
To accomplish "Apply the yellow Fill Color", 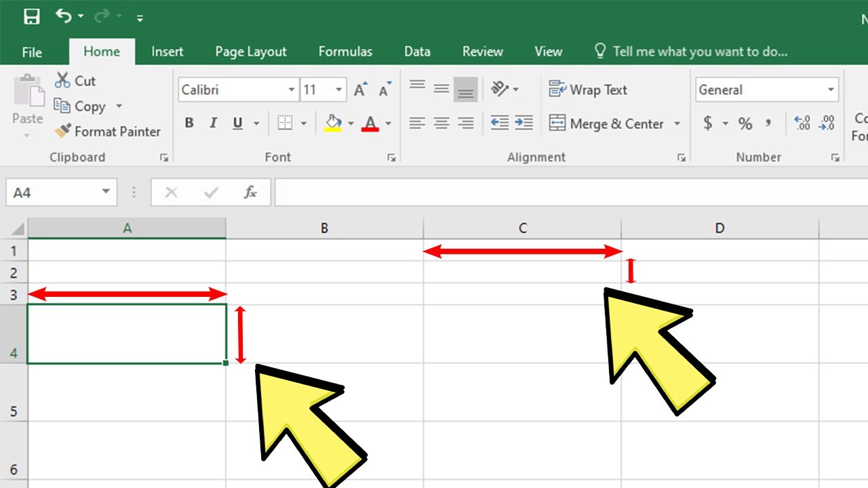I will coord(333,123).
